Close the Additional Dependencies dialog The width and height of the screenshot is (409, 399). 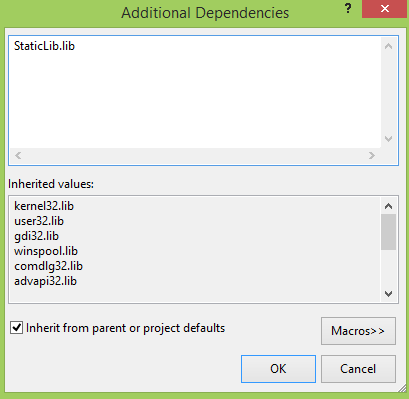[x=385, y=9]
